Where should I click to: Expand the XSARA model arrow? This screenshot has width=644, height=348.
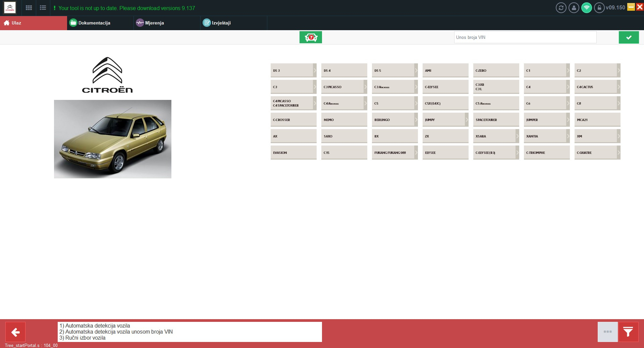(x=517, y=136)
